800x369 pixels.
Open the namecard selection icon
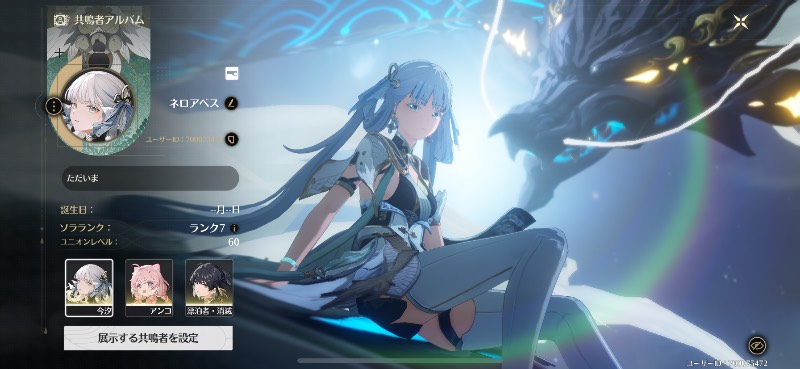click(x=232, y=73)
